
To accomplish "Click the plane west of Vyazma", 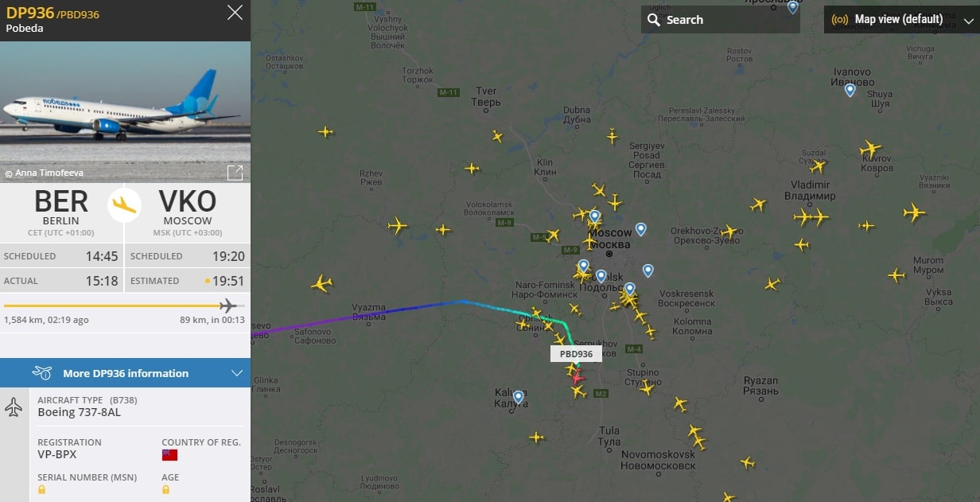I will 321,283.
